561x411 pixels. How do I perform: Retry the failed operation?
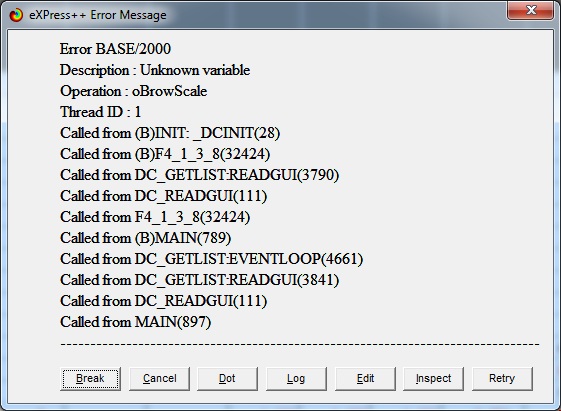(x=502, y=379)
